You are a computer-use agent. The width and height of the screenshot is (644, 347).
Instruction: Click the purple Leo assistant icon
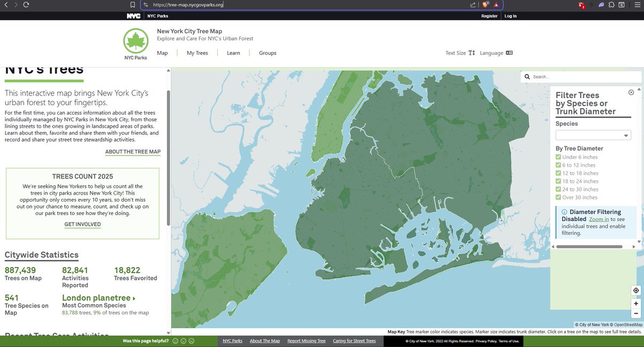point(602,4)
